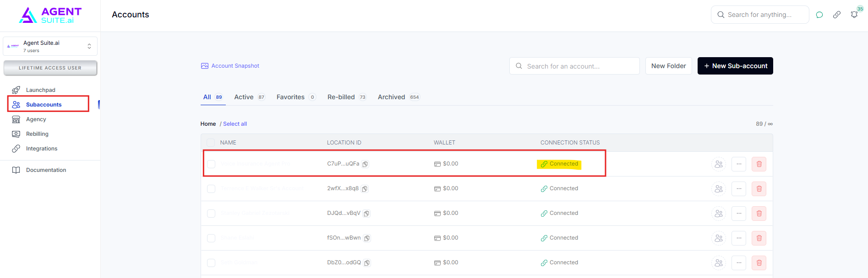This screenshot has height=278, width=868.
Task: Switch to the Archived tab
Action: tap(399, 97)
